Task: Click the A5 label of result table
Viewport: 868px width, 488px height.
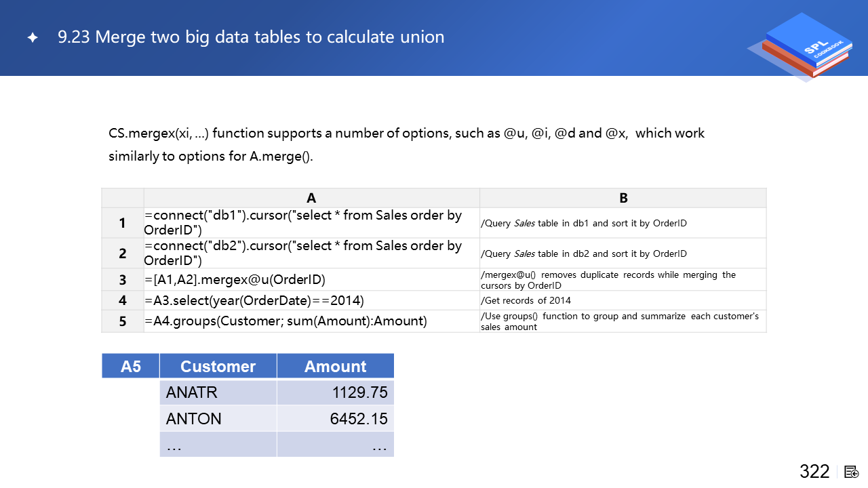Action: 131,366
